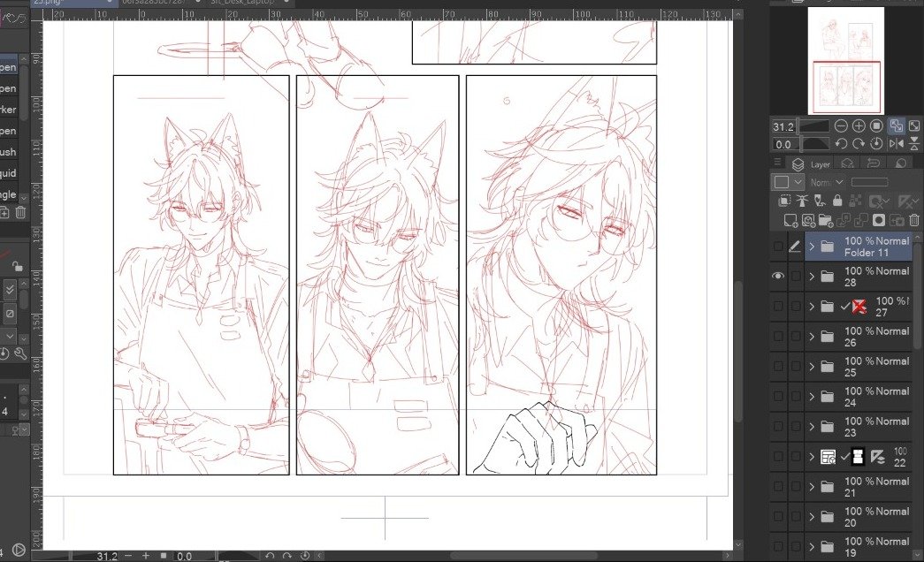Click the plus zoom button in bottom status bar
924x562 pixels.
click(146, 556)
